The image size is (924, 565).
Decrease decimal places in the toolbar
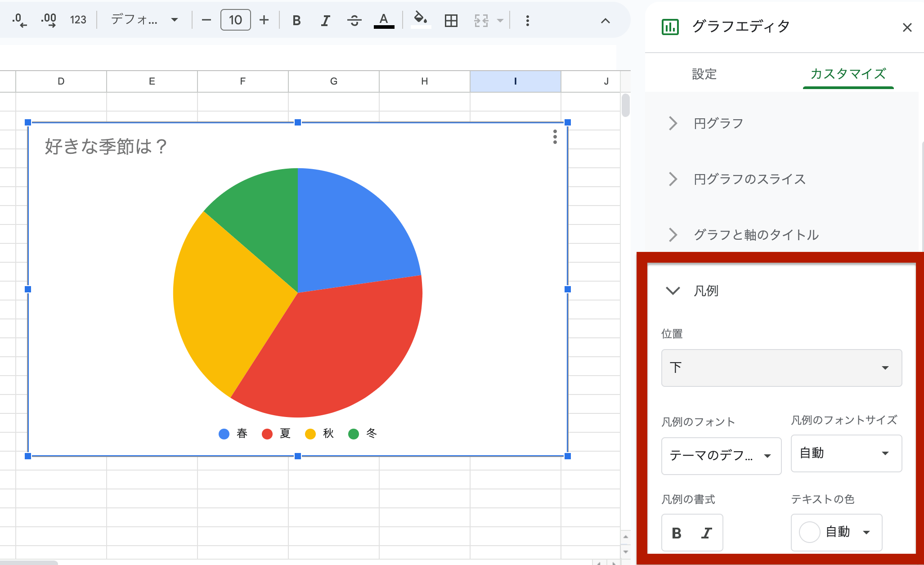(18, 20)
